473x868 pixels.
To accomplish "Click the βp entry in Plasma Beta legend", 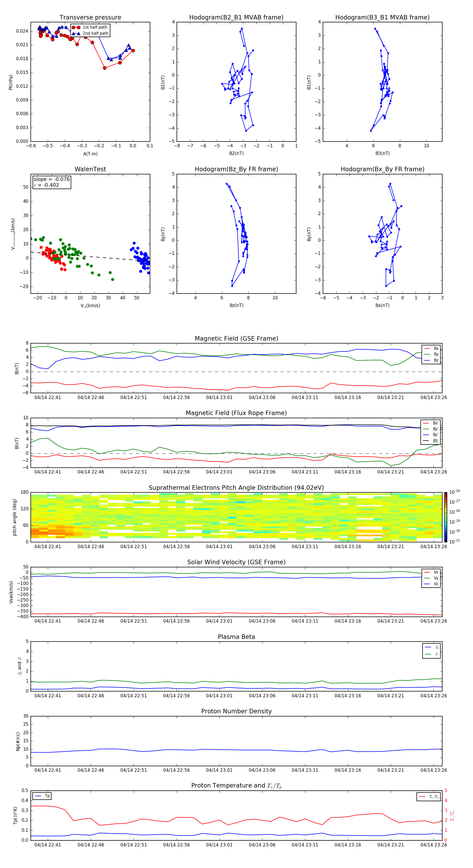I will coord(432,647).
